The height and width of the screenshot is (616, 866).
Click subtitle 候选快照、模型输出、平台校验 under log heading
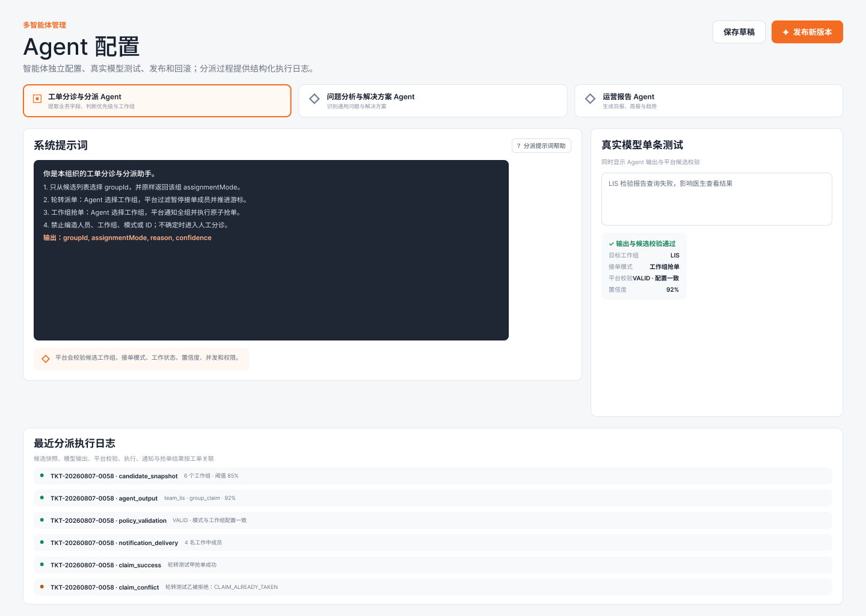(124, 459)
